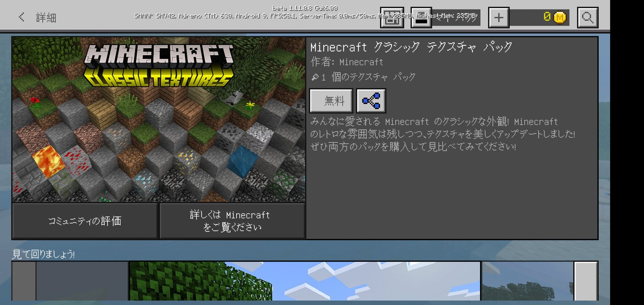
Task: Click the Minecoin gold coin icon
Action: click(560, 17)
